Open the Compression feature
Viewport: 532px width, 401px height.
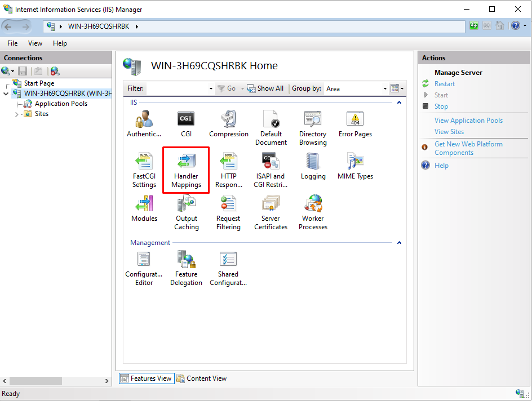tap(229, 124)
